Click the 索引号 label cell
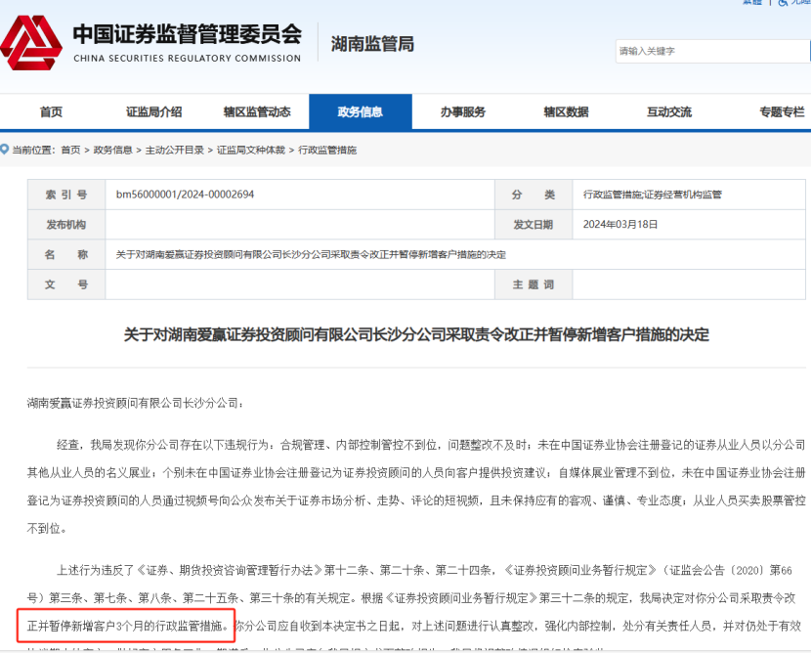 (66, 195)
